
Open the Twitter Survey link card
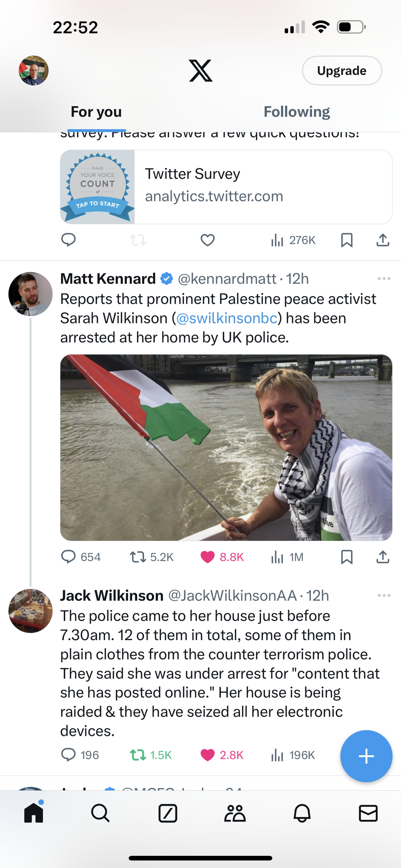226,187
